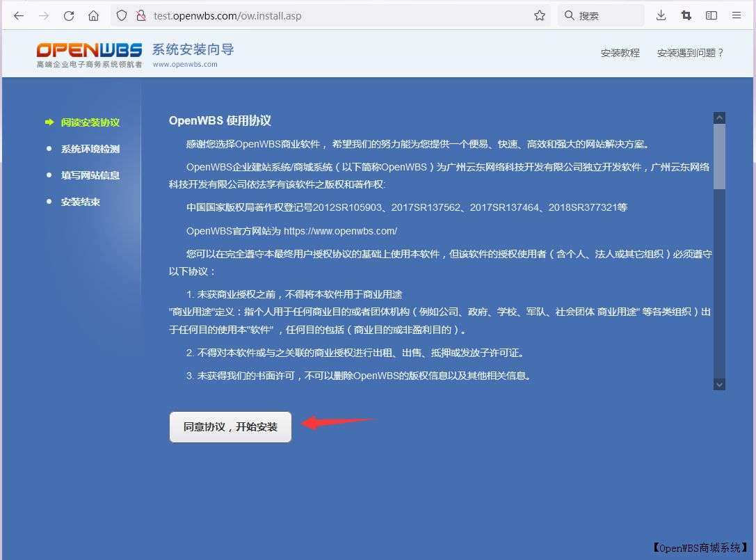Open the 安装遇到问题 link
756x560 pixels.
(x=691, y=52)
